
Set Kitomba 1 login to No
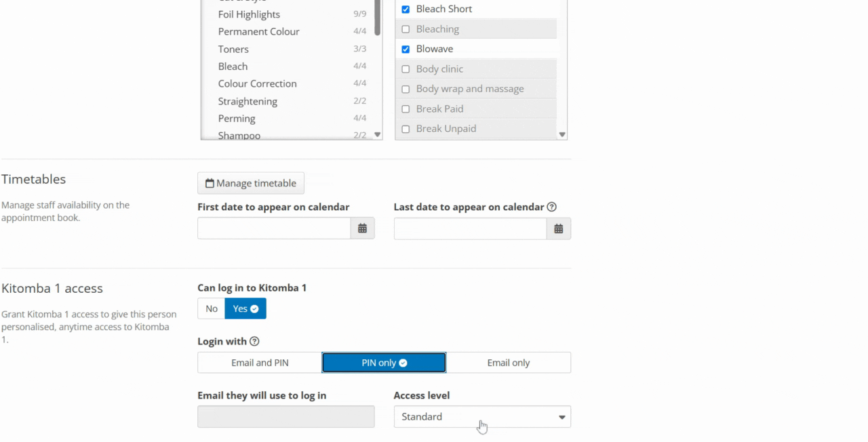pyautogui.click(x=212, y=308)
